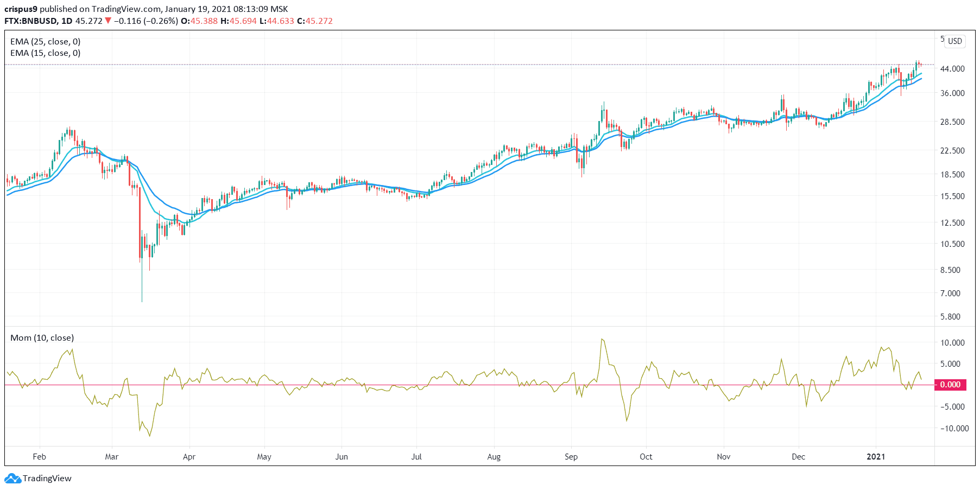
Task: Click the Sep label on time axis
Action: (571, 457)
